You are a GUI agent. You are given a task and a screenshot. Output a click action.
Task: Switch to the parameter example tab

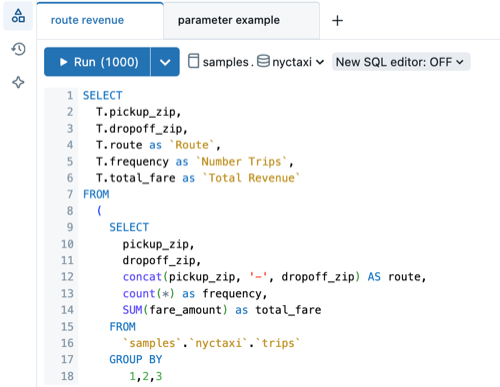click(x=241, y=20)
